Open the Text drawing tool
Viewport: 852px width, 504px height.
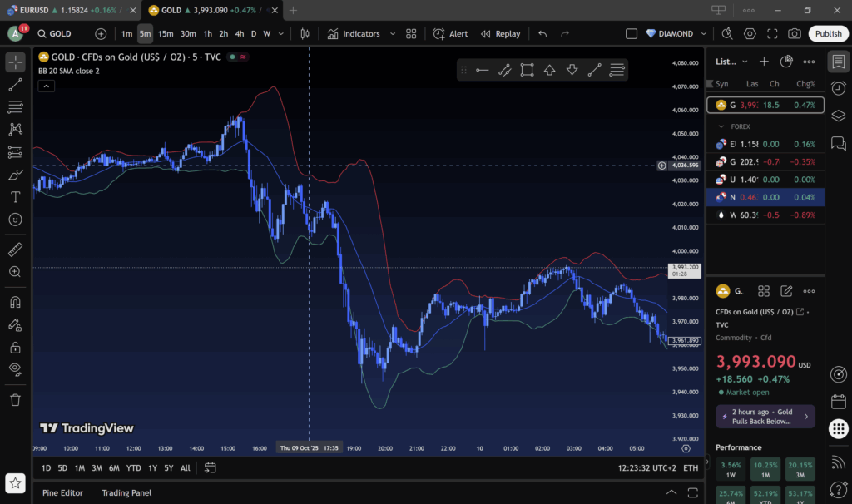click(x=15, y=197)
